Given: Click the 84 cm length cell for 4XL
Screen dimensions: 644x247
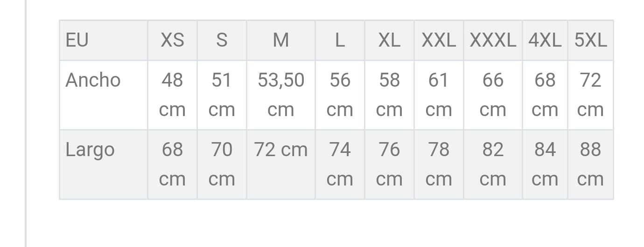Looking at the screenshot, I should [x=545, y=165].
